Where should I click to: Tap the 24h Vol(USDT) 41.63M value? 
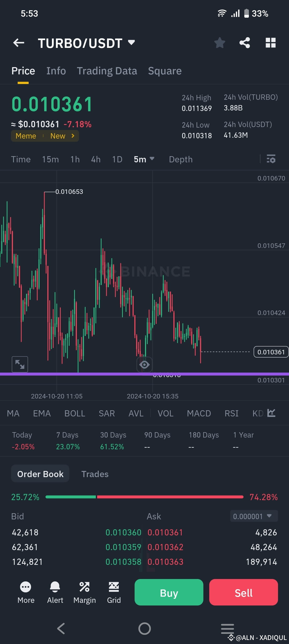tap(236, 135)
